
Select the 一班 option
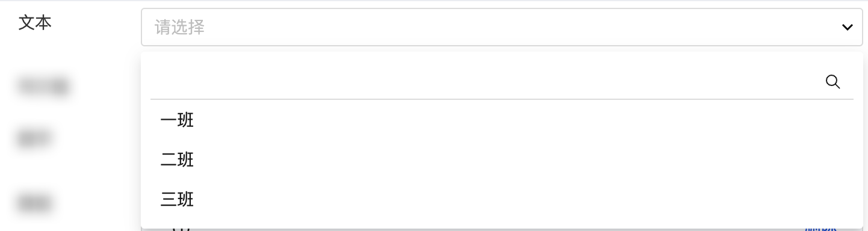pos(177,121)
